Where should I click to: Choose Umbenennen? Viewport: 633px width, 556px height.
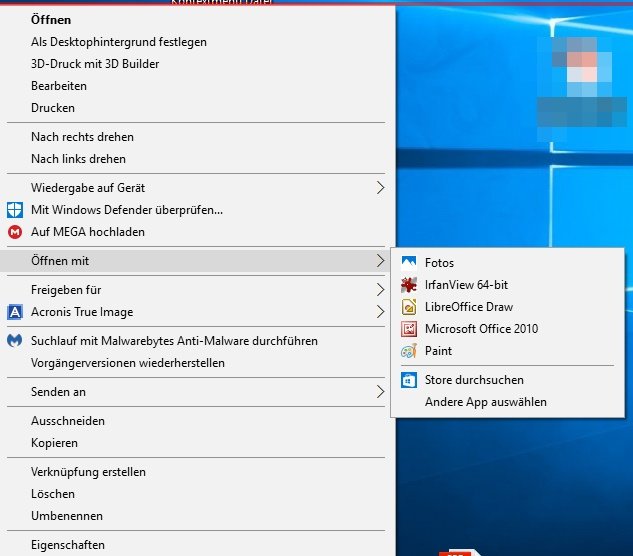point(196,516)
